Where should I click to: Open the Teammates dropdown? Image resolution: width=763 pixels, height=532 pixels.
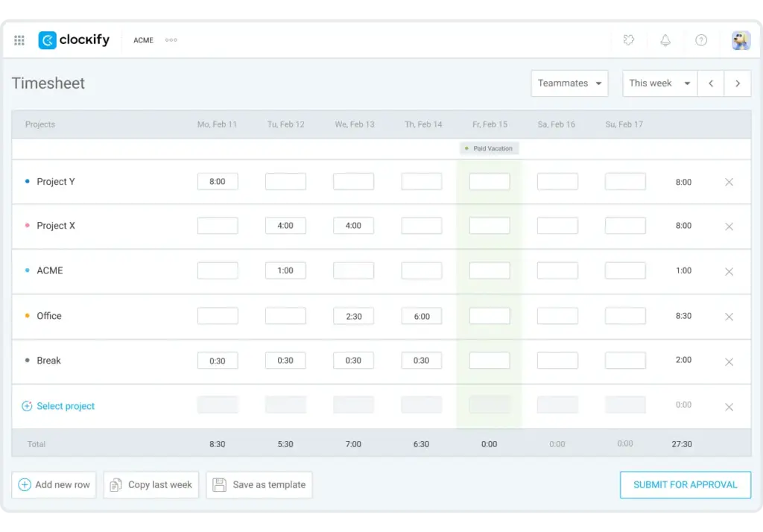(569, 83)
